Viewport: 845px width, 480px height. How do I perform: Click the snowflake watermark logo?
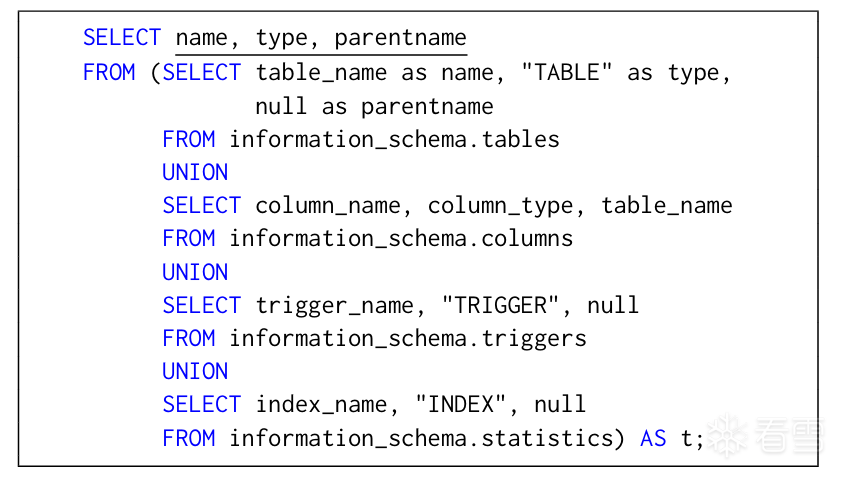click(727, 434)
